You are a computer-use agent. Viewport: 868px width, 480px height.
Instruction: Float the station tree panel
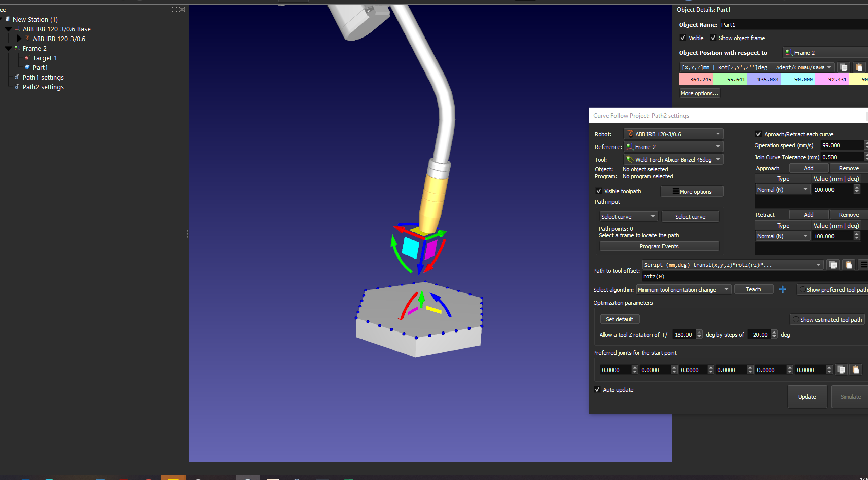(x=174, y=10)
